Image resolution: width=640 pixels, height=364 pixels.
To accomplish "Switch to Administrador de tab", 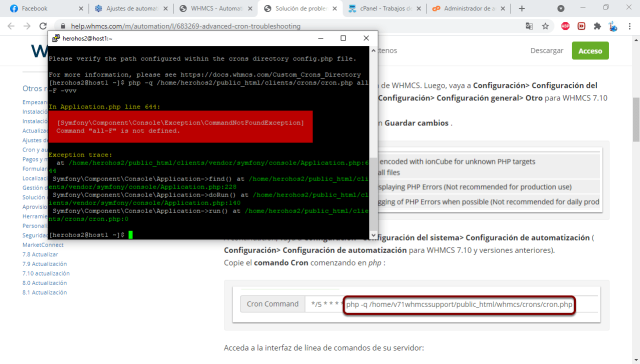I will tap(469, 8).
